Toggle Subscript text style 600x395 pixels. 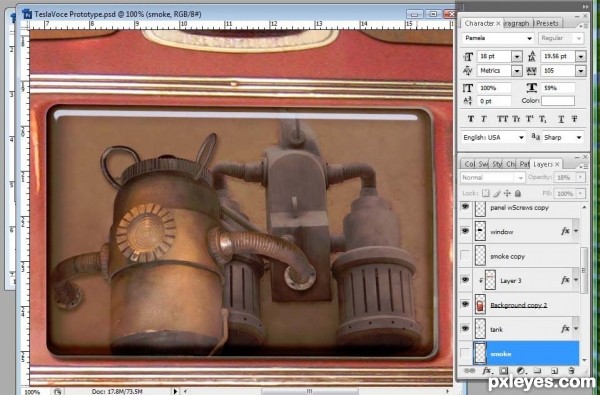(543, 119)
